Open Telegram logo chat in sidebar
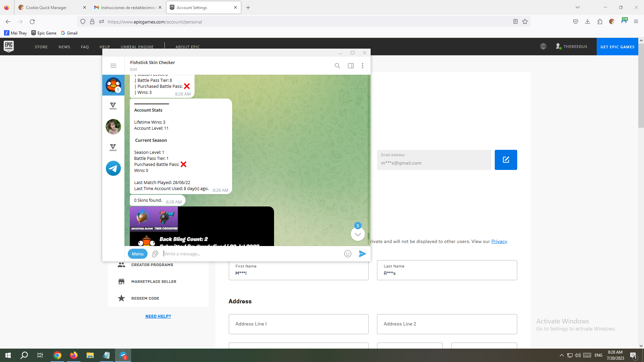Viewport: 644px width, 362px height. (113, 168)
